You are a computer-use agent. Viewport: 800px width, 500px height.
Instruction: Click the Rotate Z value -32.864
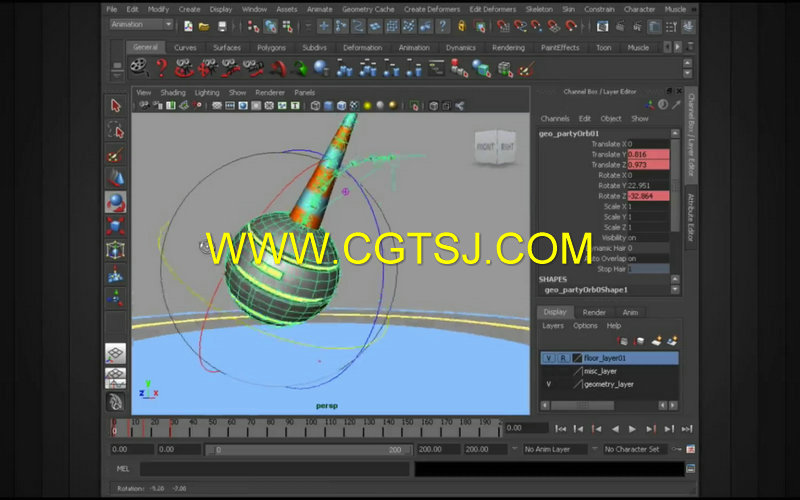click(648, 196)
